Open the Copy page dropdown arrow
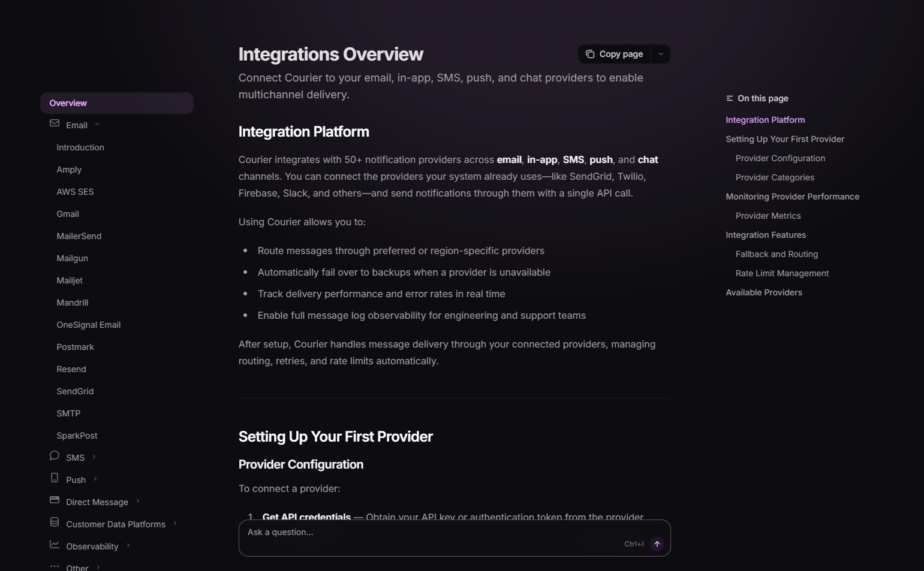 [x=660, y=53]
